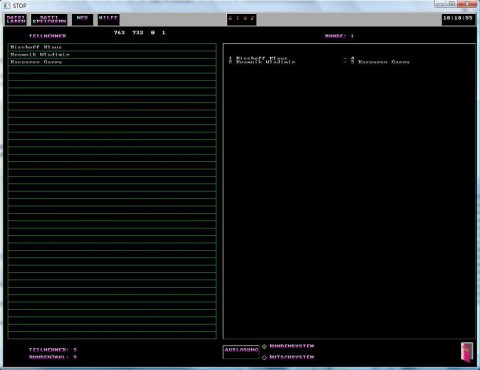The image size is (480, 370).
Task: Click the Neu toolbar button
Action: tap(82, 19)
